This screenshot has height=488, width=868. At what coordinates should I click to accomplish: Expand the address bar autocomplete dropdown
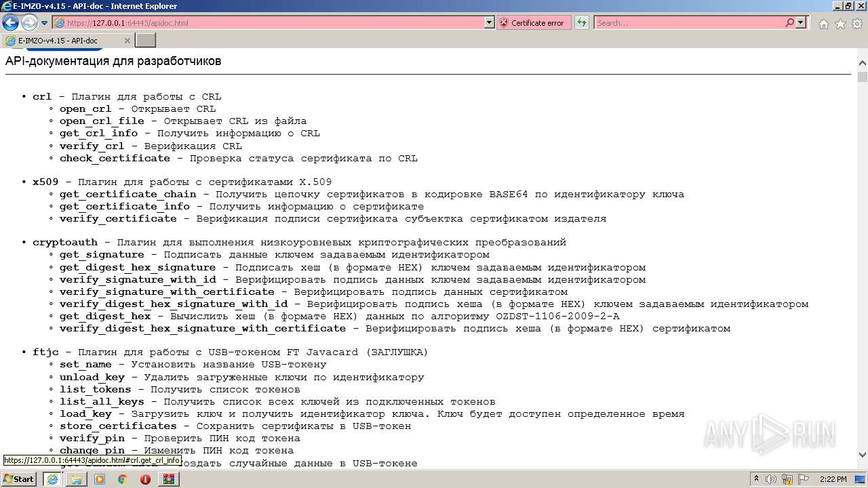[x=490, y=22]
